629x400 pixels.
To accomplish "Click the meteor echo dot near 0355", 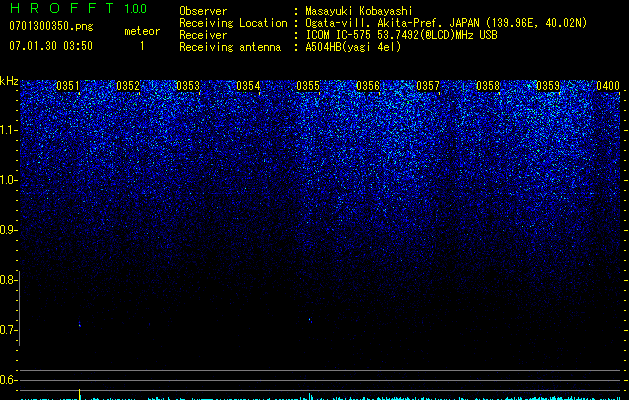I will click(310, 320).
